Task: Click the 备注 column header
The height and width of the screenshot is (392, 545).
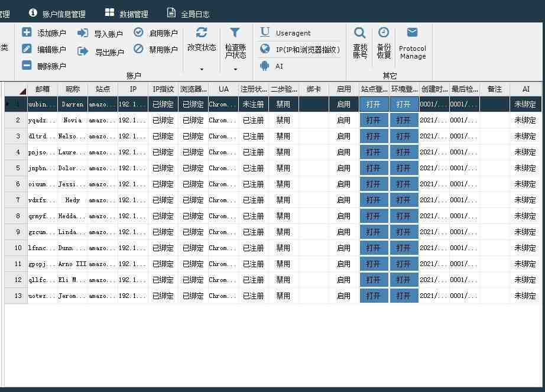Action: pyautogui.click(x=495, y=89)
